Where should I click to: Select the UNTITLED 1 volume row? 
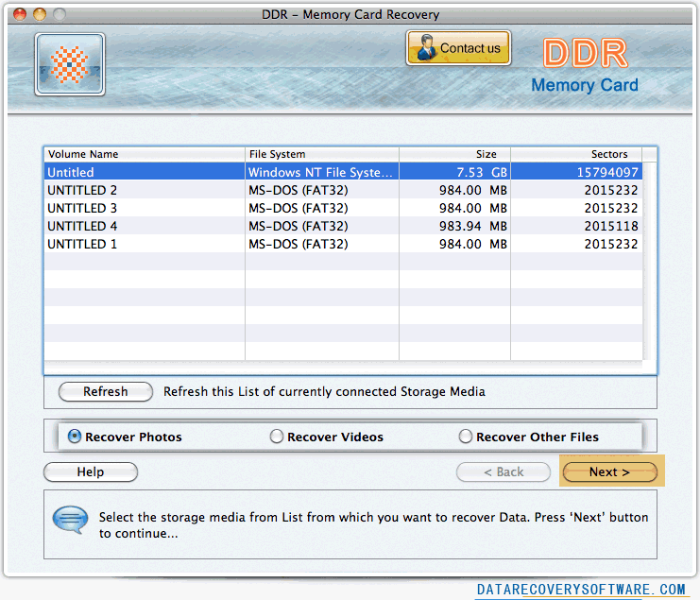pos(343,244)
